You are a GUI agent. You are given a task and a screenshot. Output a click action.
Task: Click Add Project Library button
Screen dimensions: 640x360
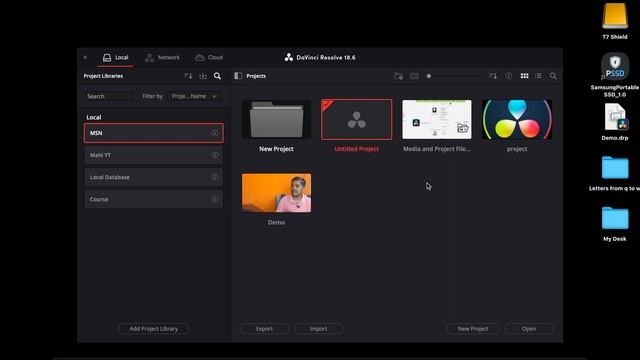pos(154,329)
